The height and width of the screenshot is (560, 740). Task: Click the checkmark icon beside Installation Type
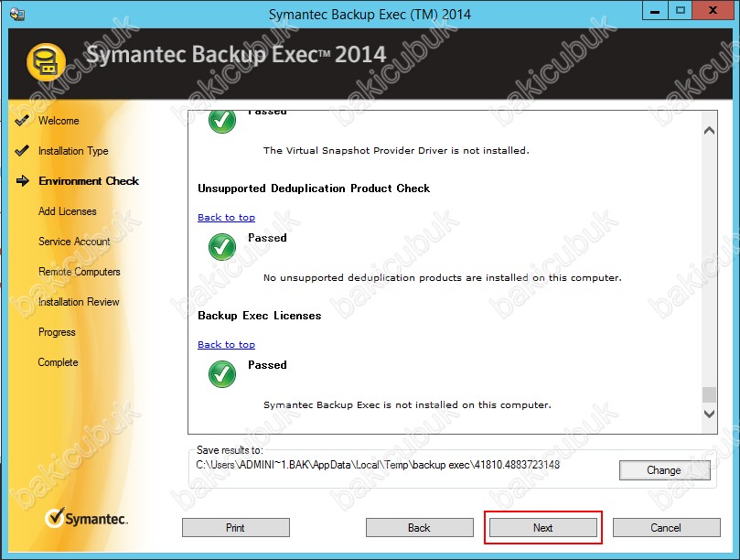(x=22, y=151)
